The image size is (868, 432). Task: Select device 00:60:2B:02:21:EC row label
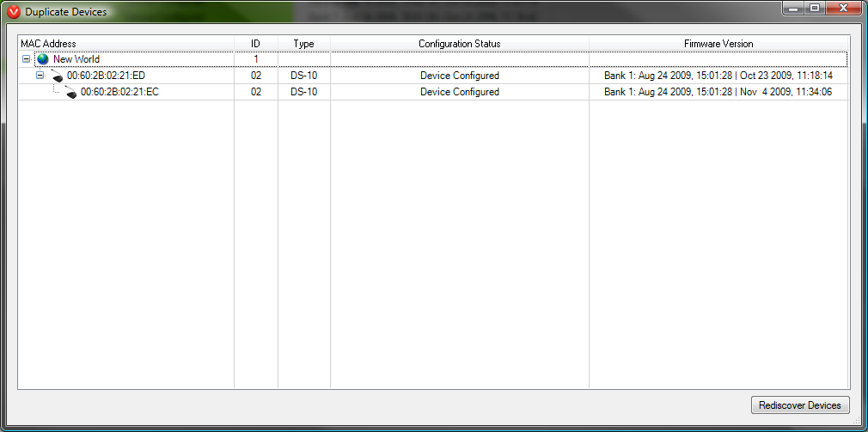[119, 92]
